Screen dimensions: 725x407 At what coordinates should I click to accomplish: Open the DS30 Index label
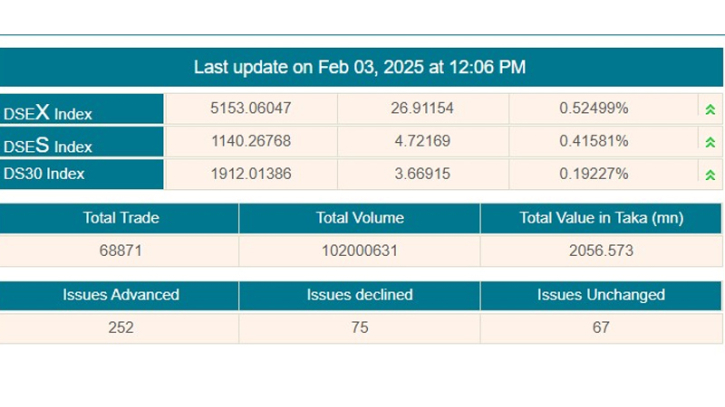tap(44, 174)
